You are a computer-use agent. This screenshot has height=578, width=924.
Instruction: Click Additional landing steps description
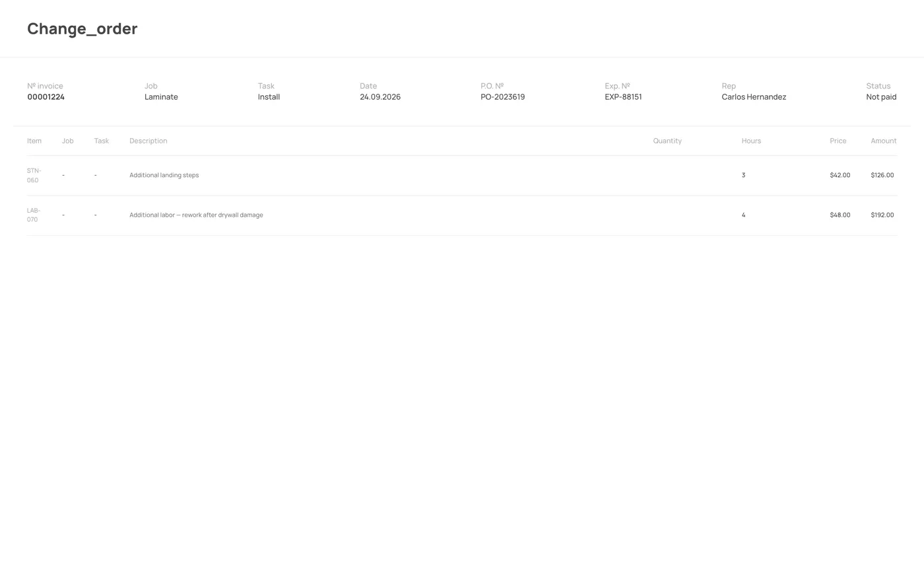tap(164, 175)
